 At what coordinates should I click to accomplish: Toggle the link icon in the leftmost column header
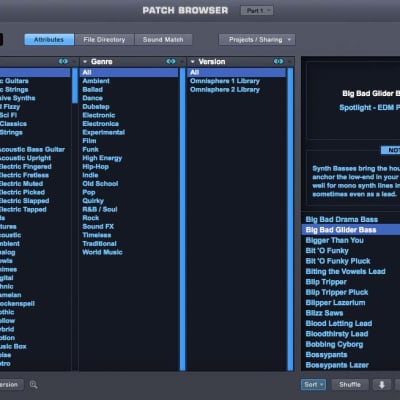pos(63,61)
